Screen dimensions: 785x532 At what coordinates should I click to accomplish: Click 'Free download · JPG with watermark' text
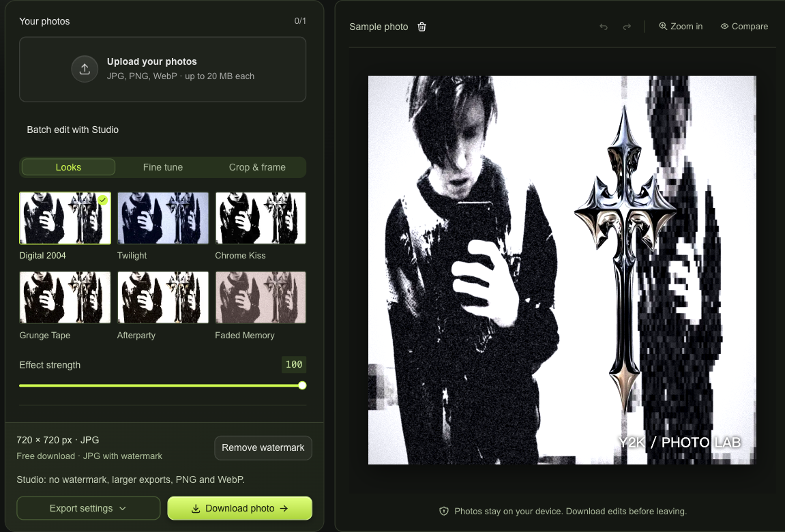pos(89,456)
